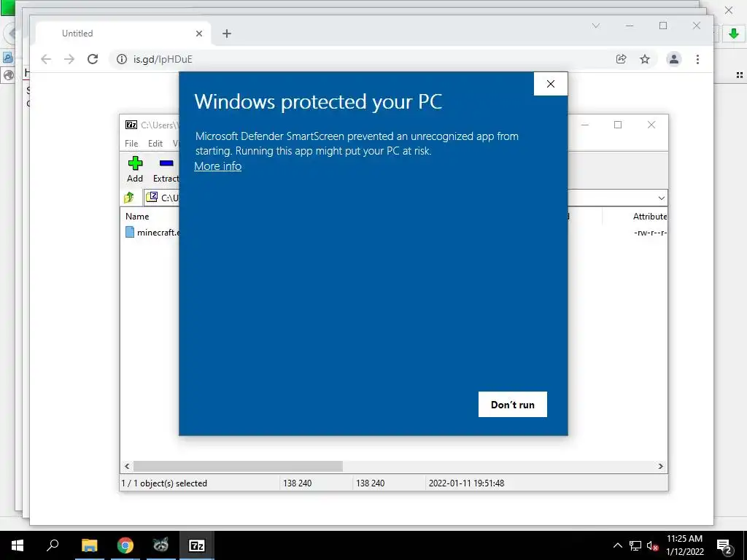Sort by the Attributes column header
Screen dimensions: 747x560
tap(650, 216)
